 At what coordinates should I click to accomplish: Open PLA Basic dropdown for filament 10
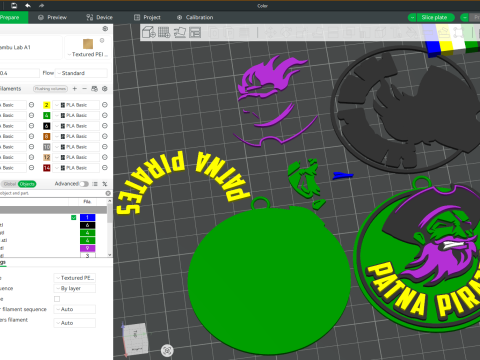76,147
